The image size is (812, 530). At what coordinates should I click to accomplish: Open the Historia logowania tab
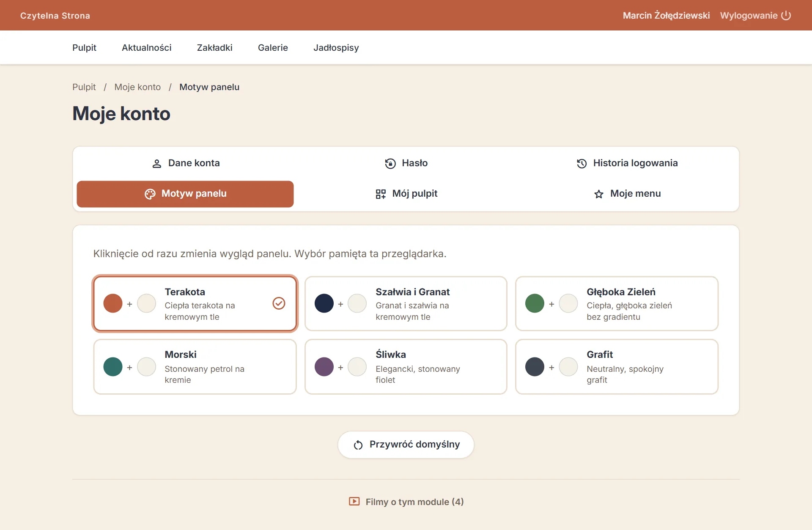click(x=627, y=163)
